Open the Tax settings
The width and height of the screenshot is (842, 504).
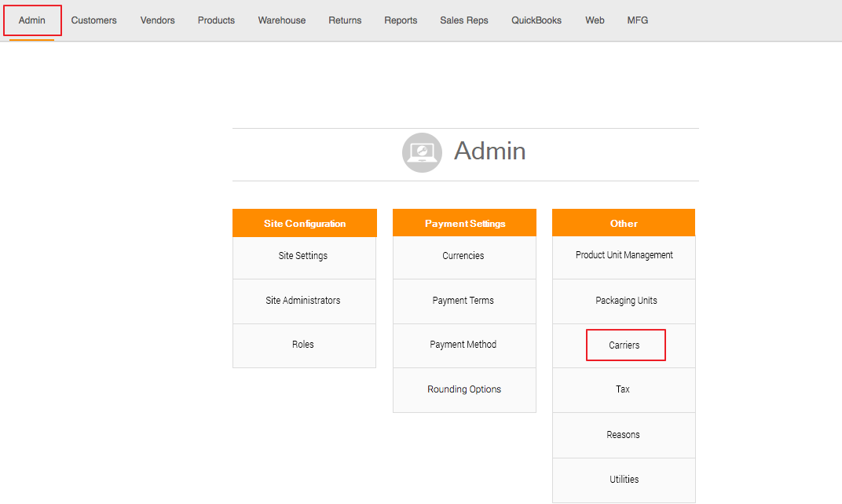click(x=623, y=389)
